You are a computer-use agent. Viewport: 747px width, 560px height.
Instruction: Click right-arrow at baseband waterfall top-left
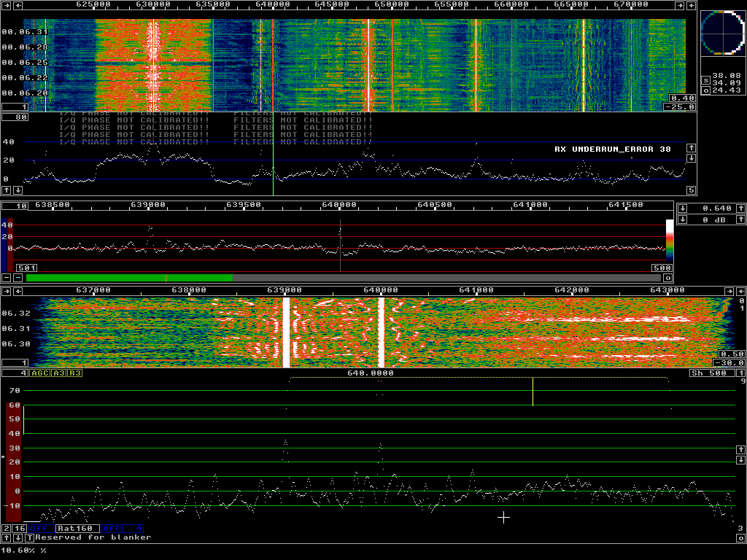[7, 291]
